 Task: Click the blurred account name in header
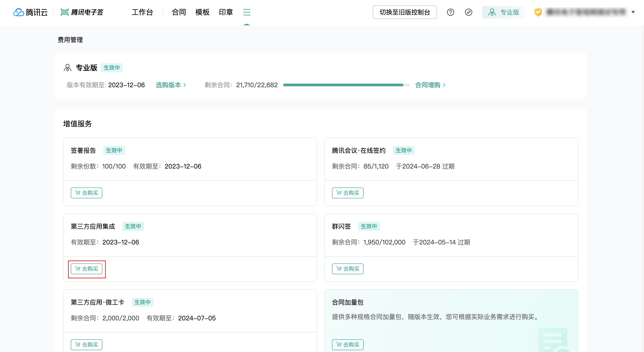(x=586, y=12)
